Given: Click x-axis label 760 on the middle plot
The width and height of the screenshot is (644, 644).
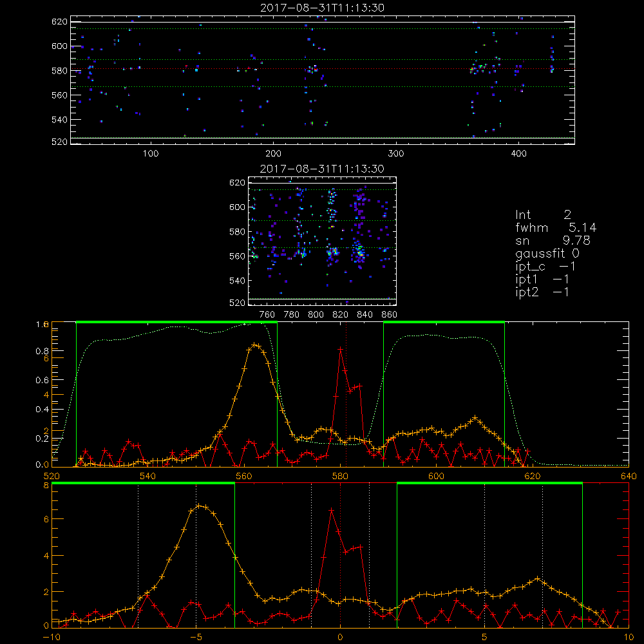Looking at the screenshot, I should [x=267, y=315].
